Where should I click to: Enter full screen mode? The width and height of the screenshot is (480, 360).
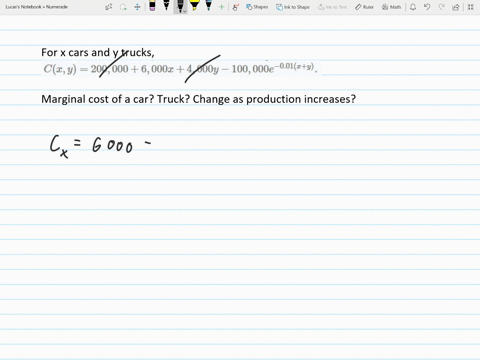coord(470,7)
